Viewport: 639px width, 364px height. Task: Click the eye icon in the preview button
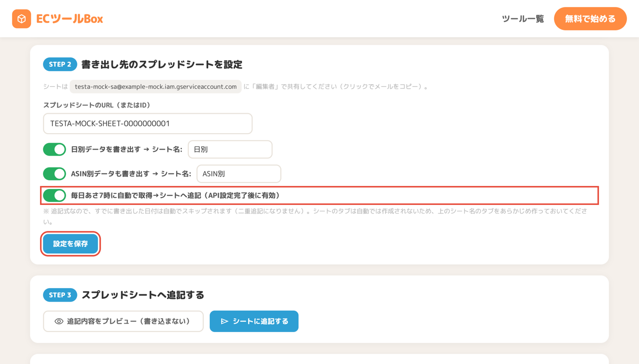pos(59,322)
